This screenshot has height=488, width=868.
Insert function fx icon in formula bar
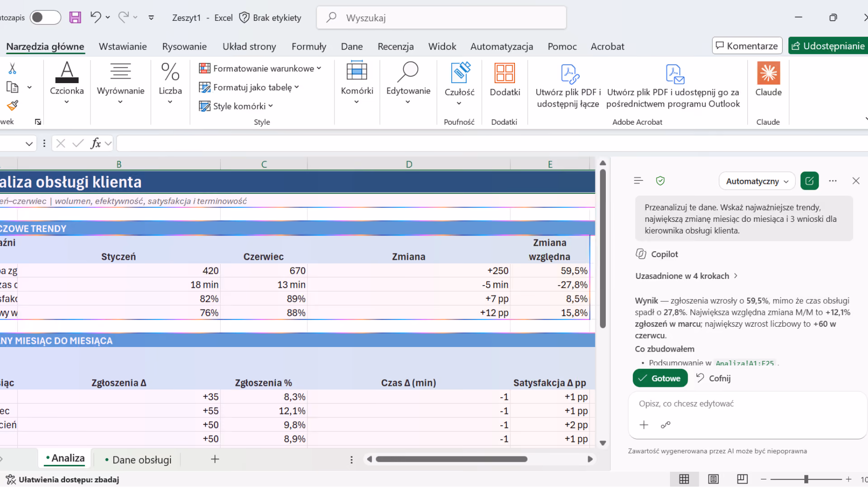pos(95,144)
